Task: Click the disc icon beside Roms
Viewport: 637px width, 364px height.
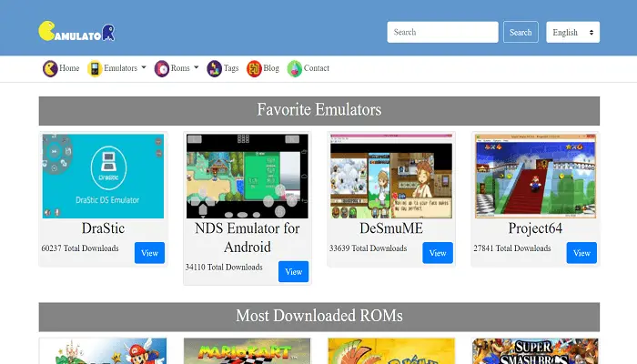Action: click(162, 68)
